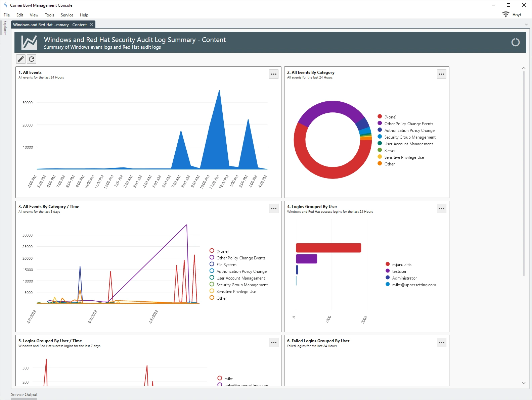Screen dimensions: 532x400
Task: Expand the Service Output panel
Action: click(x=24, y=395)
